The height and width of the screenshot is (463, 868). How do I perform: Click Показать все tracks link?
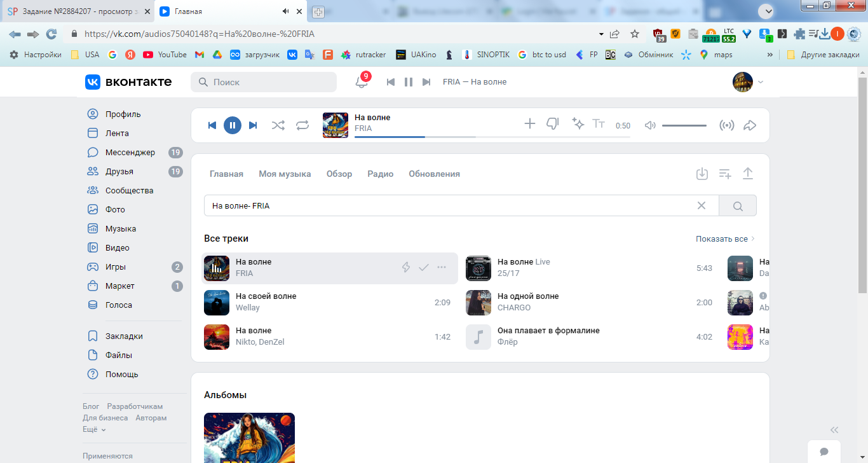coord(725,238)
